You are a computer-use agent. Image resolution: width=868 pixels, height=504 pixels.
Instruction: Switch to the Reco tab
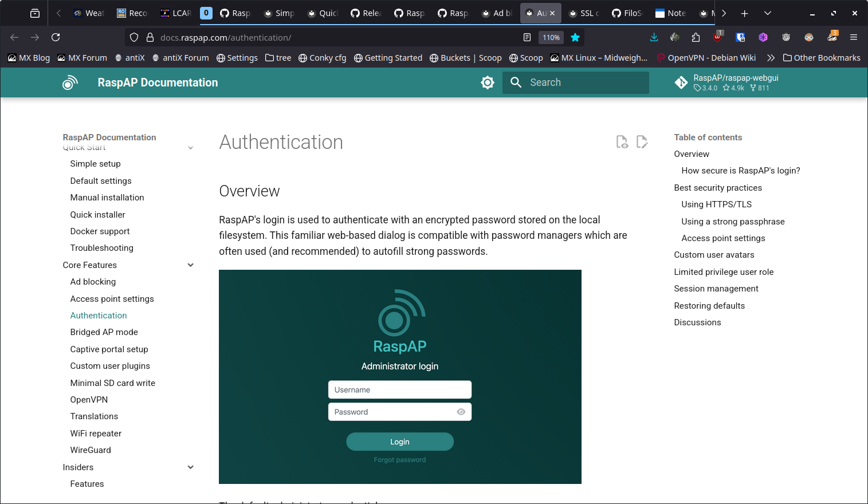(132, 13)
